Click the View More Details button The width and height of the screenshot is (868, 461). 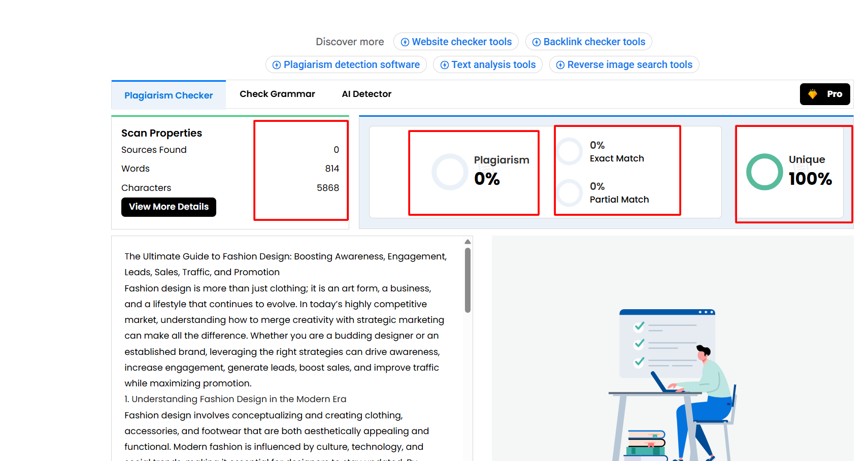coord(169,207)
